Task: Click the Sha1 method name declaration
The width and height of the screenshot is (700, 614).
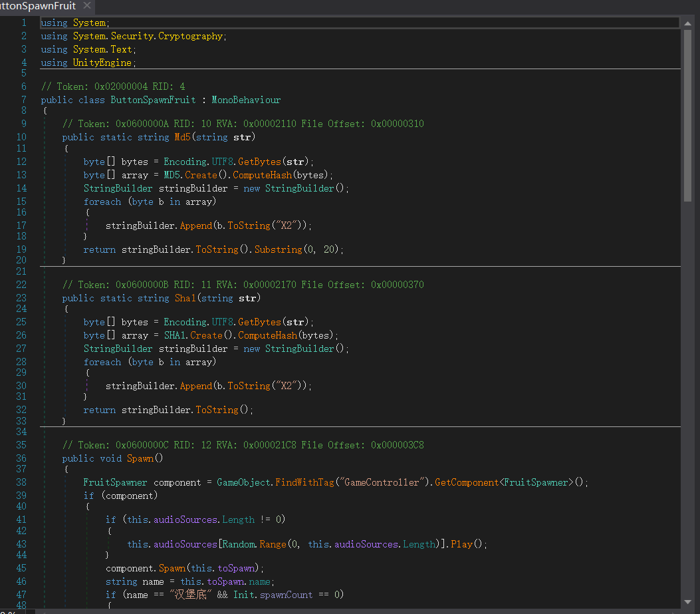Action: (185, 298)
